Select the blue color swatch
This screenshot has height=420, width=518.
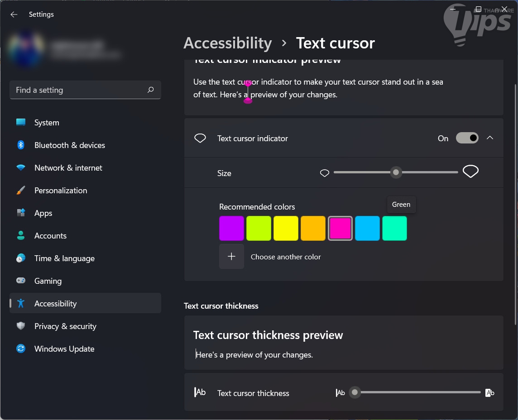click(x=367, y=228)
